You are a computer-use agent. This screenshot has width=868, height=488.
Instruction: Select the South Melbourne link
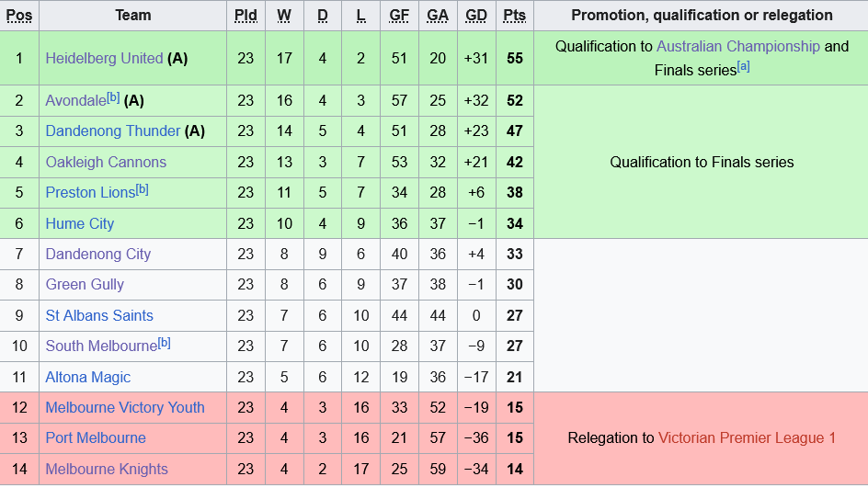101,346
